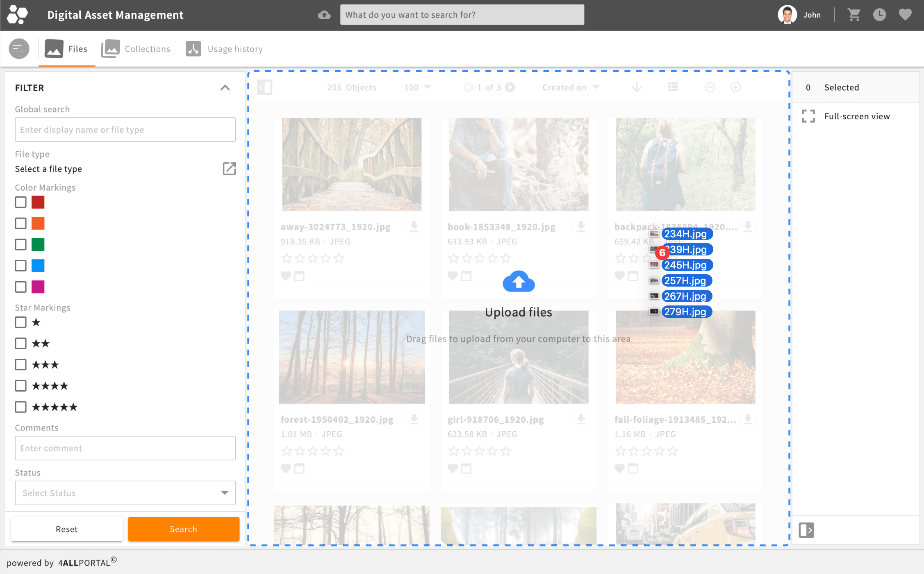
Task: Click the Full-screen view label
Action: (857, 116)
